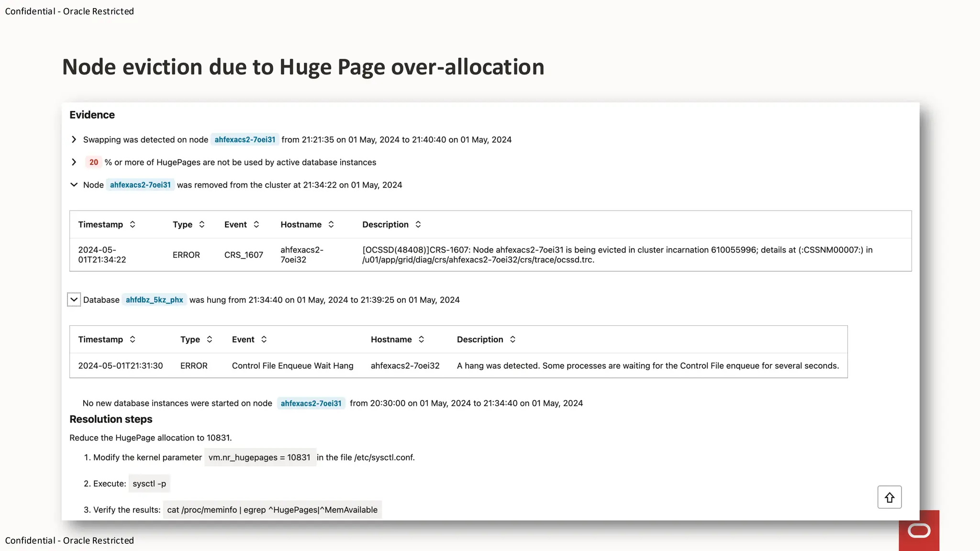
Task: Sort hang table by Hostname sort icon
Action: pyautogui.click(x=422, y=339)
